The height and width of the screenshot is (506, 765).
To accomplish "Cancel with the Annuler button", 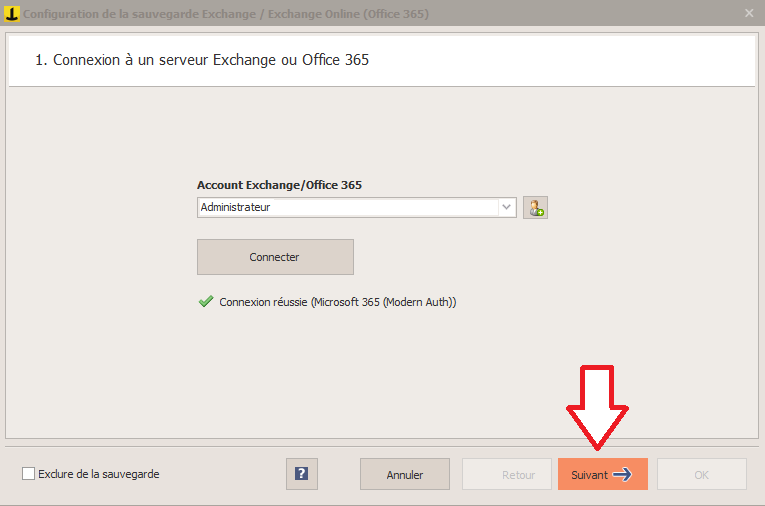I will coord(405,474).
